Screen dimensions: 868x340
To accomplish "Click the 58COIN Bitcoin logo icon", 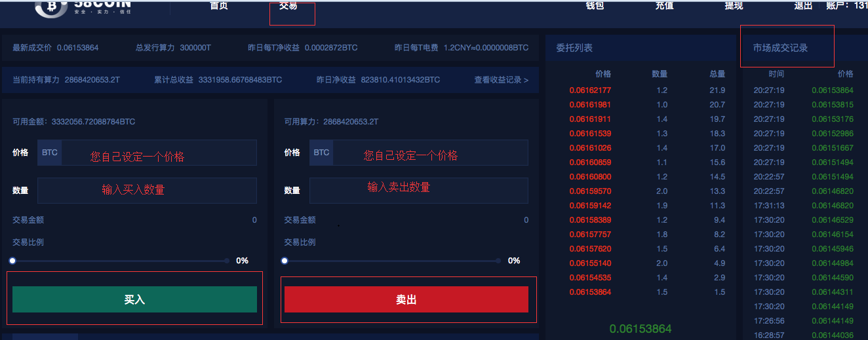I will coord(50,7).
